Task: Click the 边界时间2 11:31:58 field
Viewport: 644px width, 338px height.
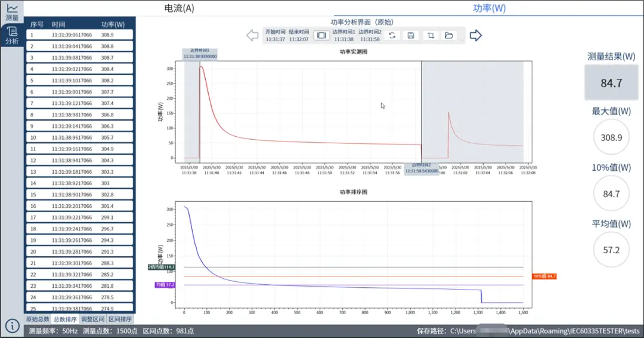Action: coord(370,35)
